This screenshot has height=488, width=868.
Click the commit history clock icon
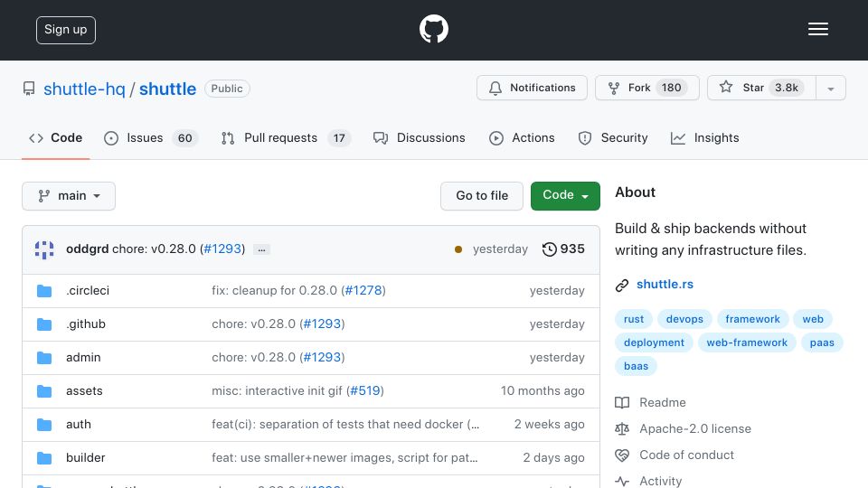tap(549, 249)
